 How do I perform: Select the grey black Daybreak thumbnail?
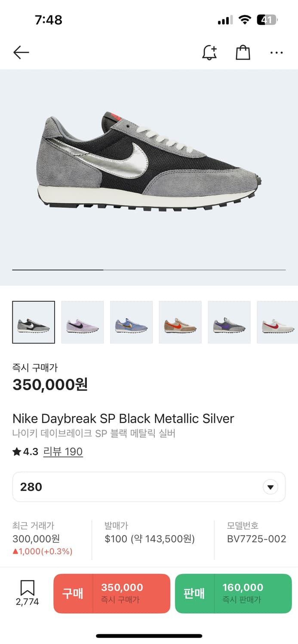pyautogui.click(x=34, y=322)
